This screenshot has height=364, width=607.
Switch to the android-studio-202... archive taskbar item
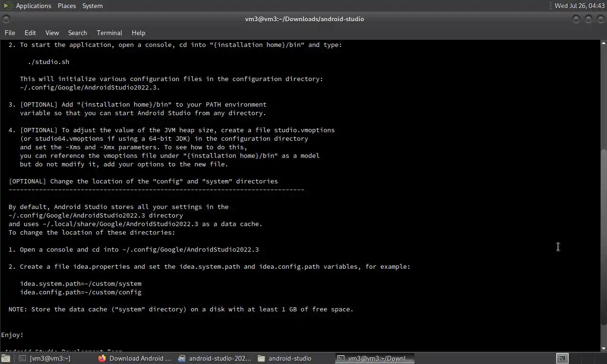215,358
